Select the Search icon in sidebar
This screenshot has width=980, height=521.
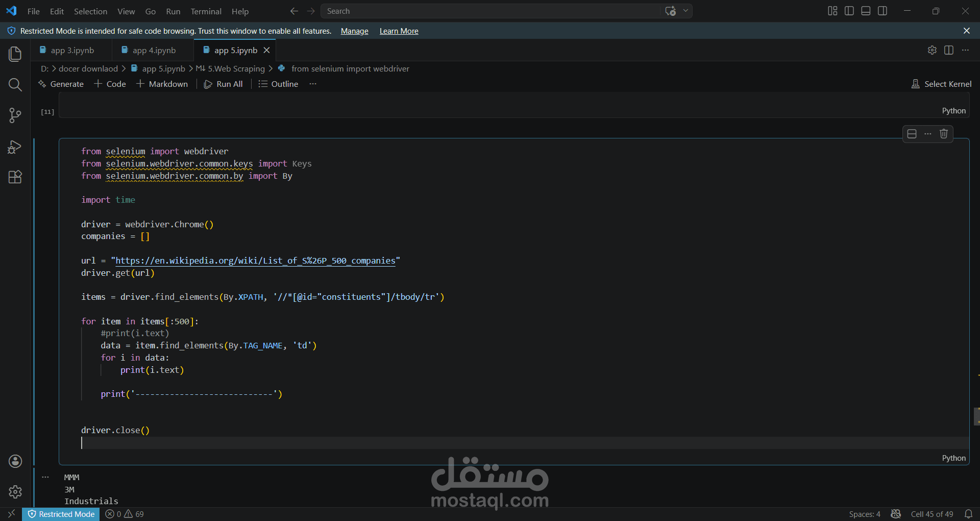point(15,85)
